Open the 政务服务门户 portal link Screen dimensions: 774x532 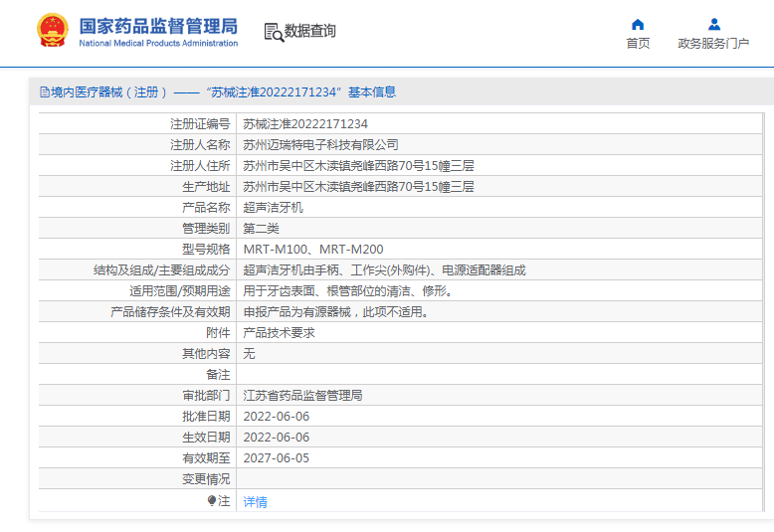713,43
